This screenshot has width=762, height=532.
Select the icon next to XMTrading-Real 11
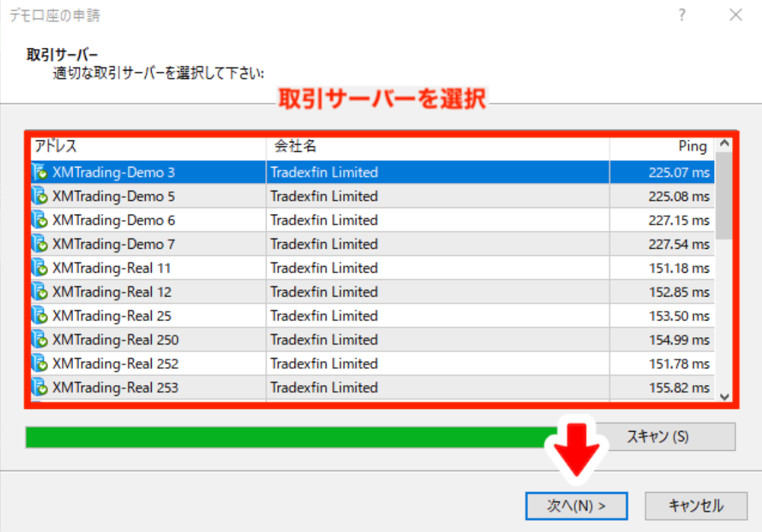[x=40, y=269]
